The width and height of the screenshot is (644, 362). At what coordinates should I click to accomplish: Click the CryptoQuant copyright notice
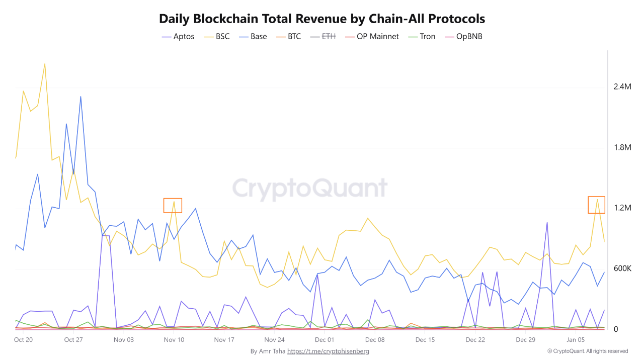(x=588, y=351)
